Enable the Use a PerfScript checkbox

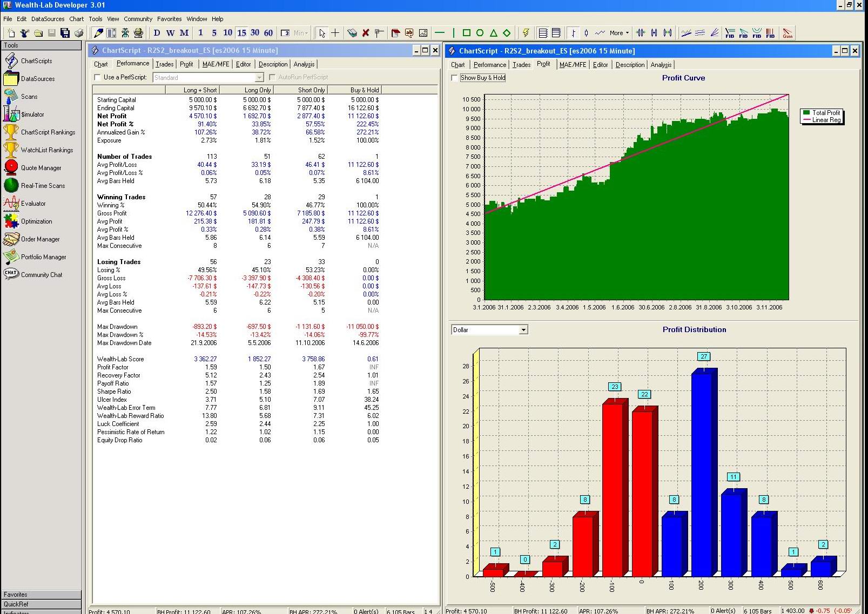(98, 77)
